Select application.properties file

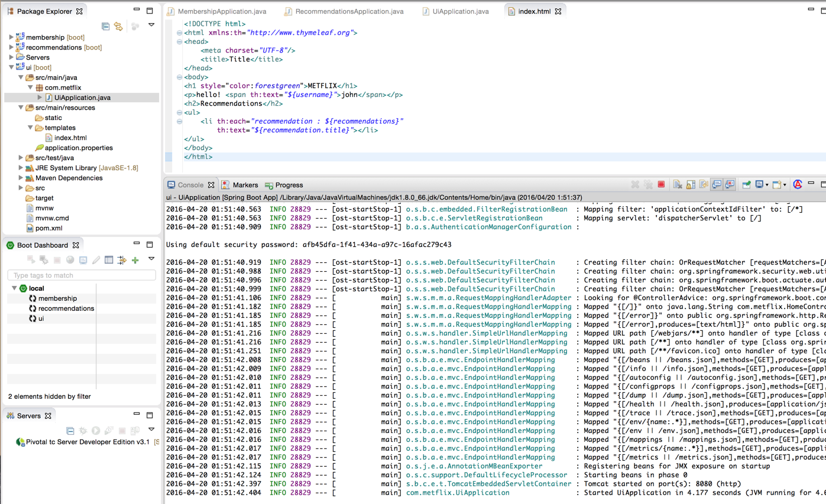coord(79,148)
